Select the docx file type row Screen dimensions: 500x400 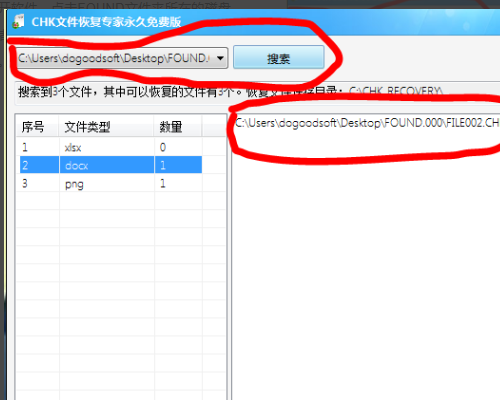(111, 165)
